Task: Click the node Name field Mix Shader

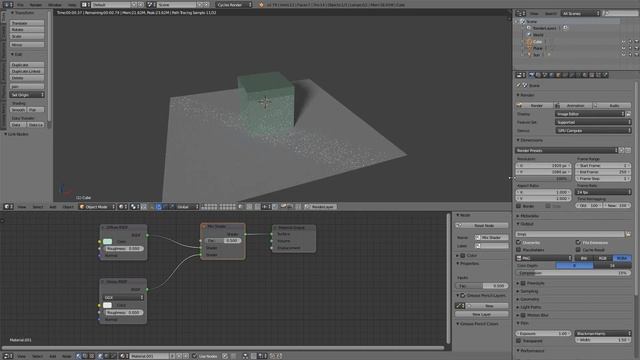Action: [x=492, y=237]
